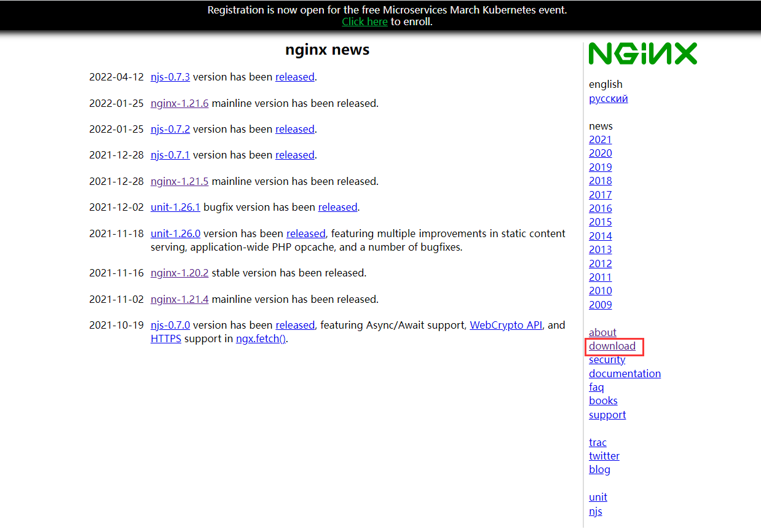Click the njs-0.7.3 link
This screenshot has height=532, width=761.
pyautogui.click(x=170, y=77)
